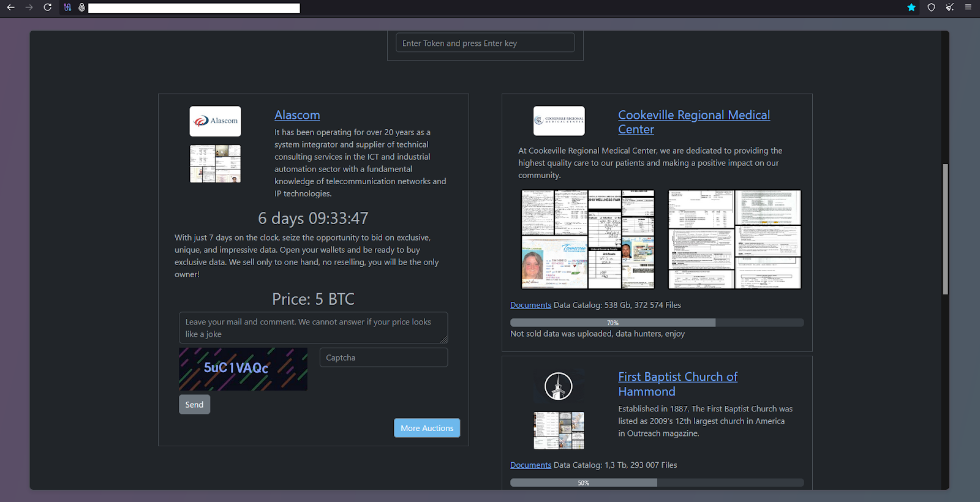This screenshot has width=980, height=502.
Task: Click the shield security icon
Action: pos(931,7)
